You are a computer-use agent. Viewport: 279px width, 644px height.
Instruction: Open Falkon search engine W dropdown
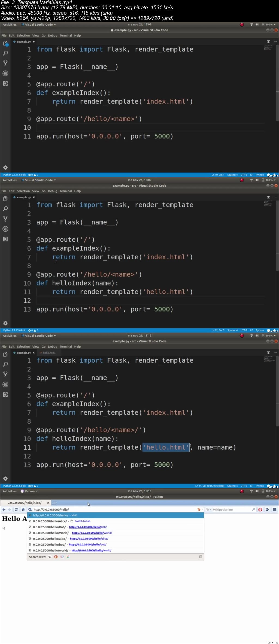[208, 509]
